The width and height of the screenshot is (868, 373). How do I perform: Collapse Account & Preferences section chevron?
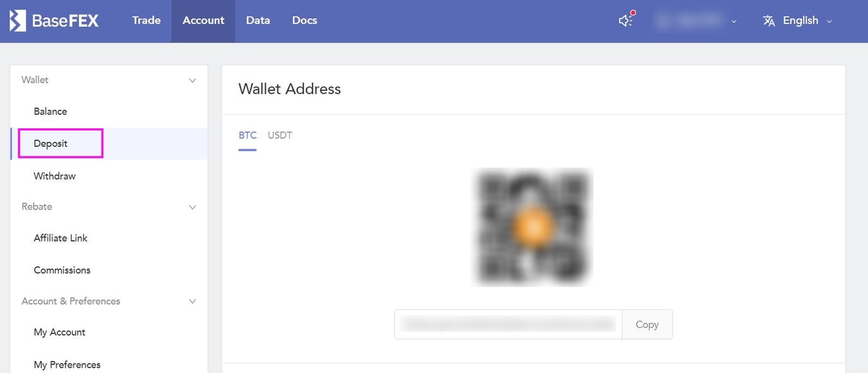click(x=193, y=301)
